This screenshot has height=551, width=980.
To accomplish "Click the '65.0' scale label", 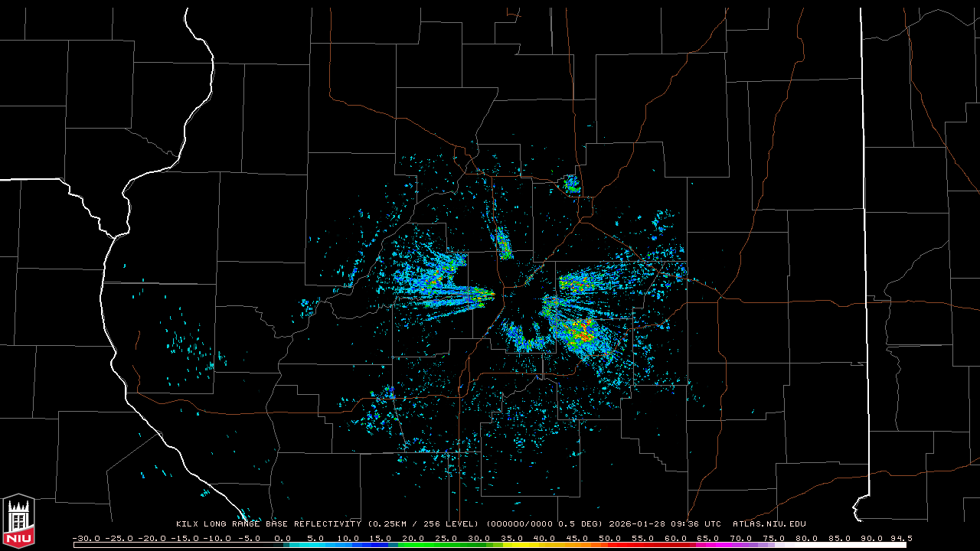I will pyautogui.click(x=709, y=538).
